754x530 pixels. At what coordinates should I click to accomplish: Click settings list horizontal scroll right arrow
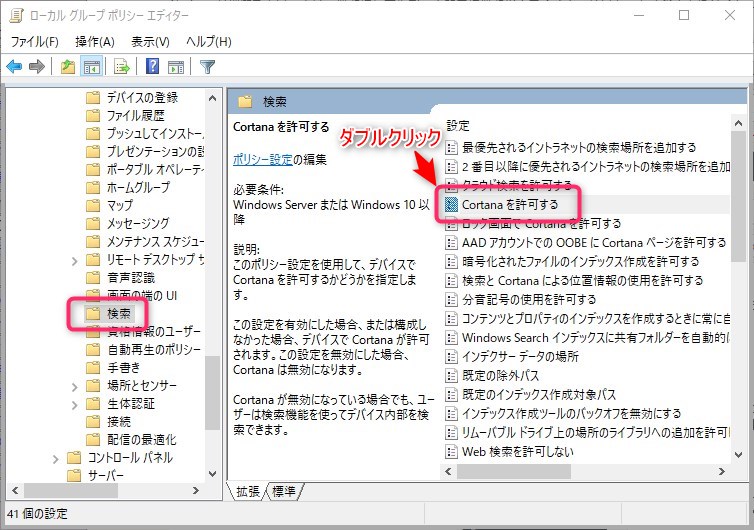(721, 471)
